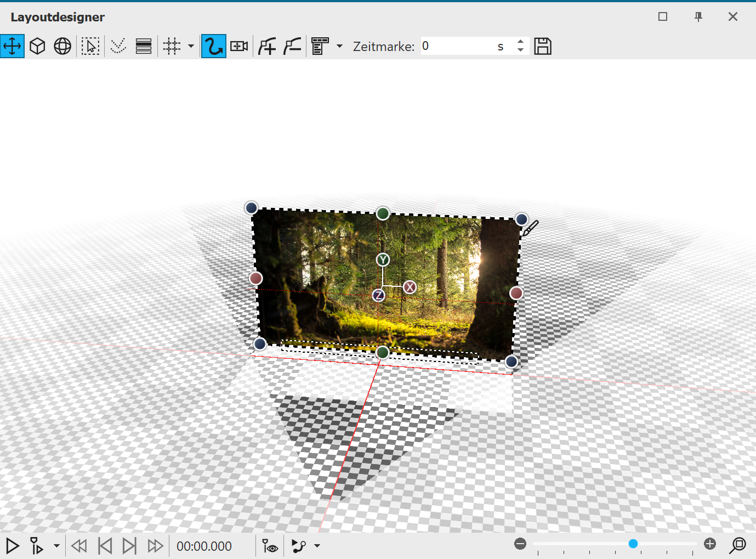
Task: Select the Move tool in the toolbar
Action: coord(12,46)
